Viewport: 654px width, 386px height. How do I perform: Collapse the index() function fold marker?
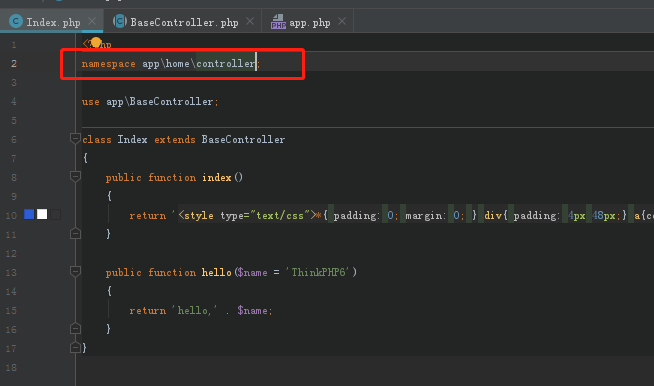coord(75,177)
